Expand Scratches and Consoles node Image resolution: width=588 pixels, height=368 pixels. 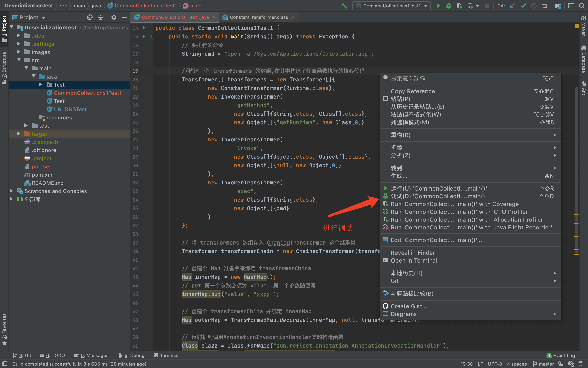point(11,191)
